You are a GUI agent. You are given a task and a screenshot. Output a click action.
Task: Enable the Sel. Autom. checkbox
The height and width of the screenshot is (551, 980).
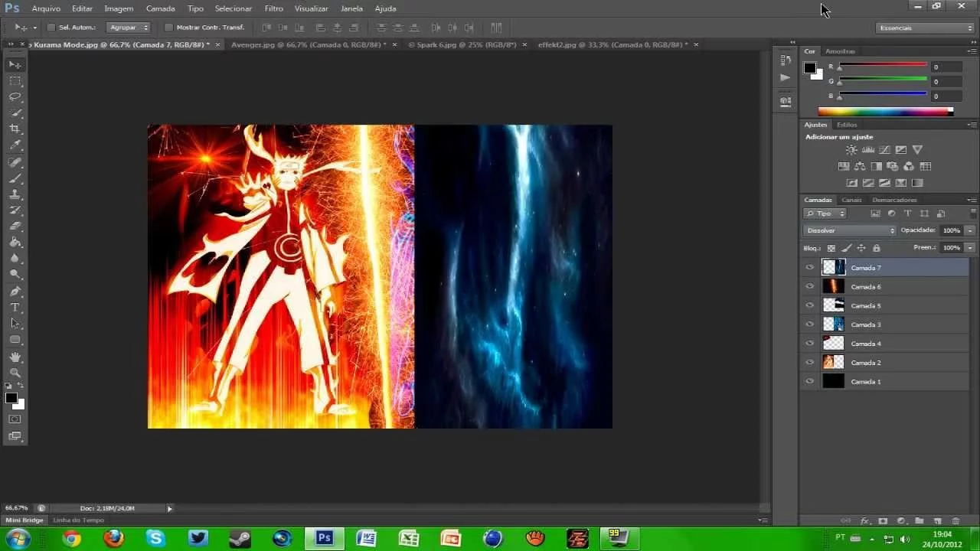click(51, 28)
